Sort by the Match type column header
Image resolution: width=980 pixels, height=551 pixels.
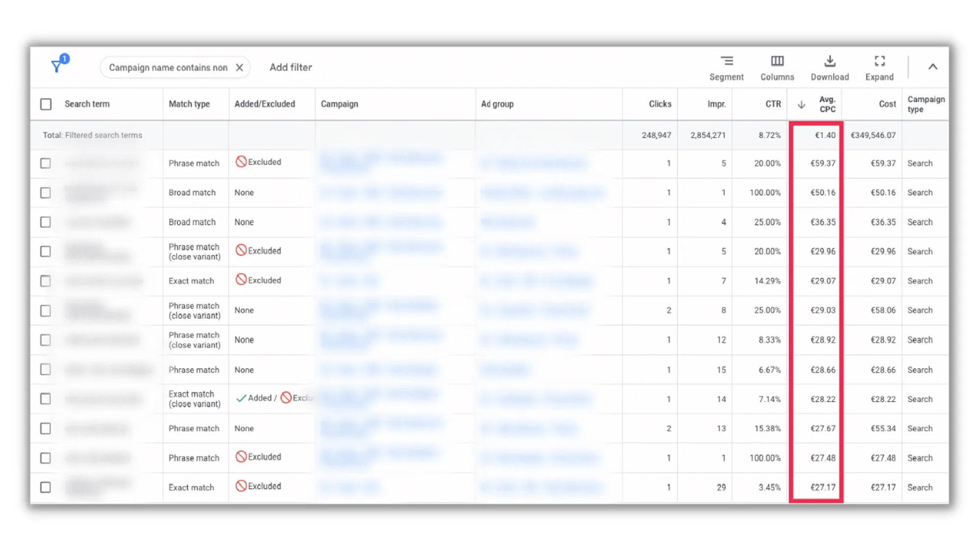pos(189,104)
